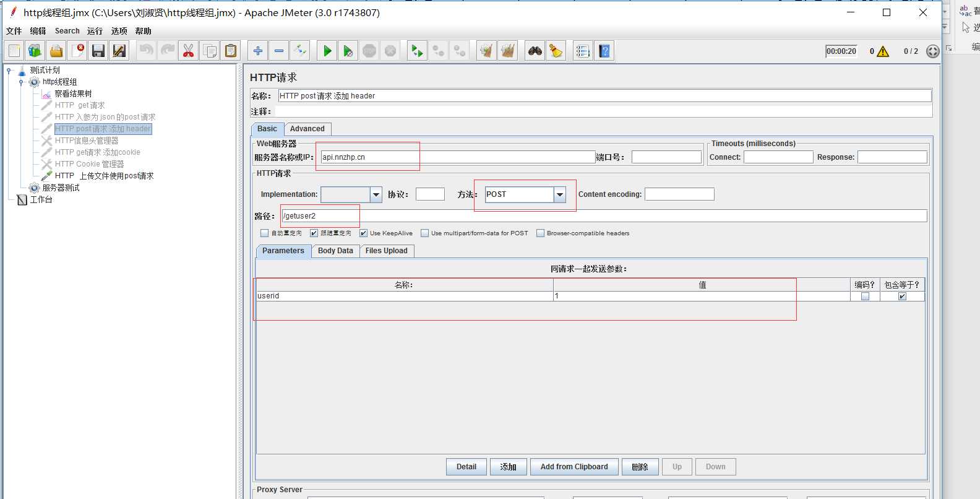
Task: Open the 方法 POST method dropdown
Action: pos(559,194)
